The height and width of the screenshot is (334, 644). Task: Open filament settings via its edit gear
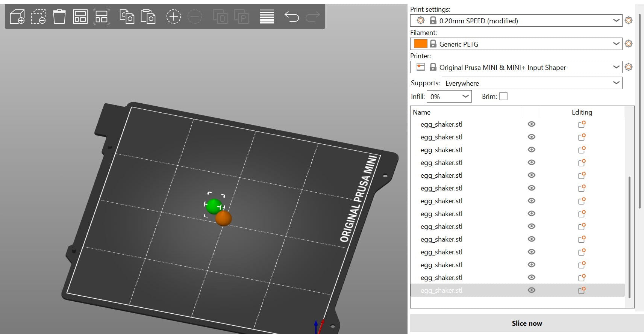point(629,44)
